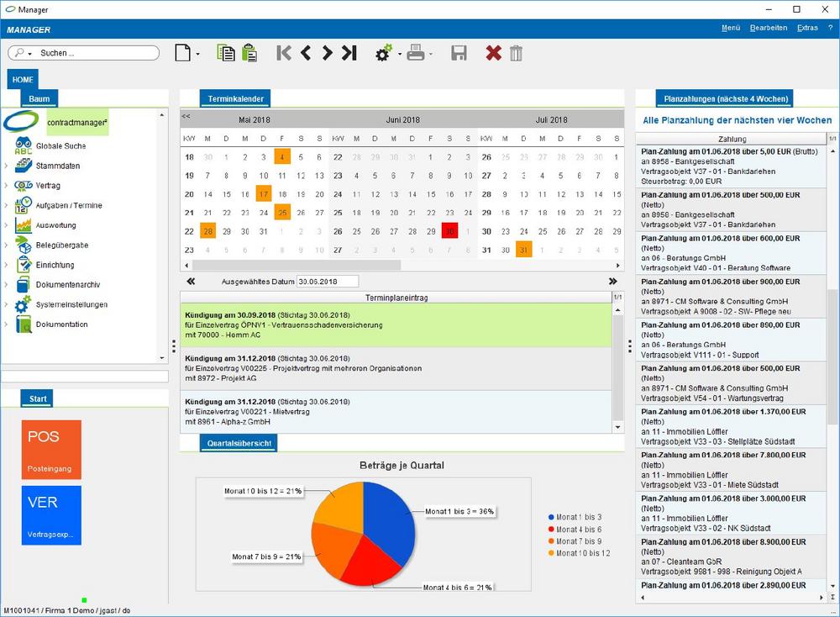Click the new document icon

[x=182, y=53]
